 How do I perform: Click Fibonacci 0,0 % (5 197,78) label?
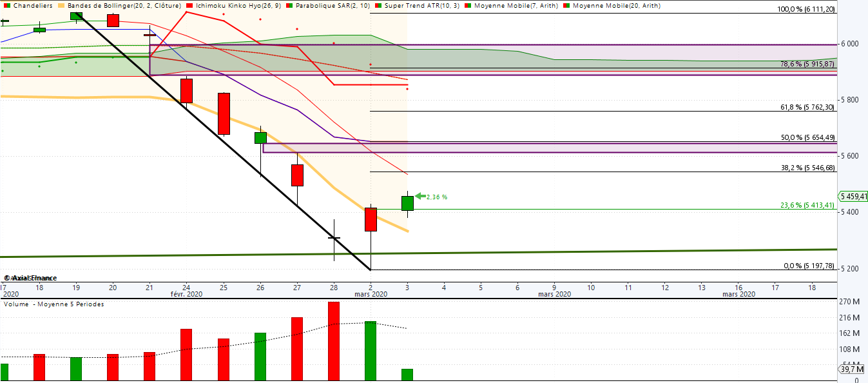tap(809, 266)
